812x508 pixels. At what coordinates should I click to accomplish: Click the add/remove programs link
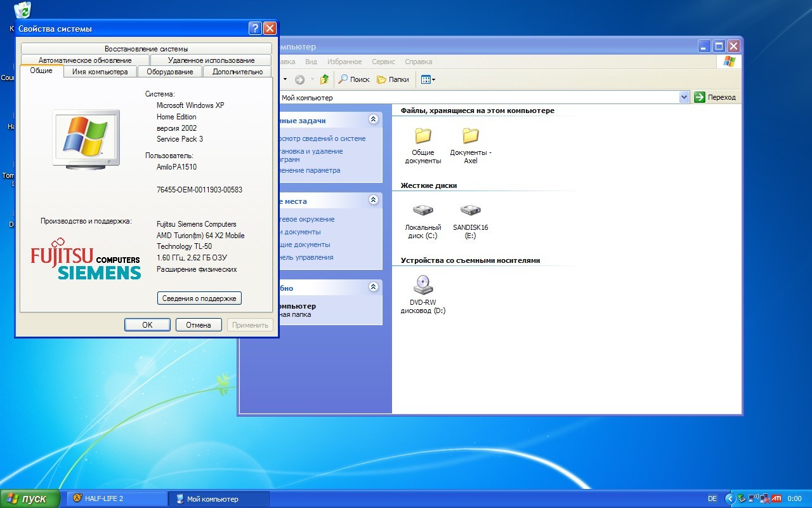[x=311, y=155]
